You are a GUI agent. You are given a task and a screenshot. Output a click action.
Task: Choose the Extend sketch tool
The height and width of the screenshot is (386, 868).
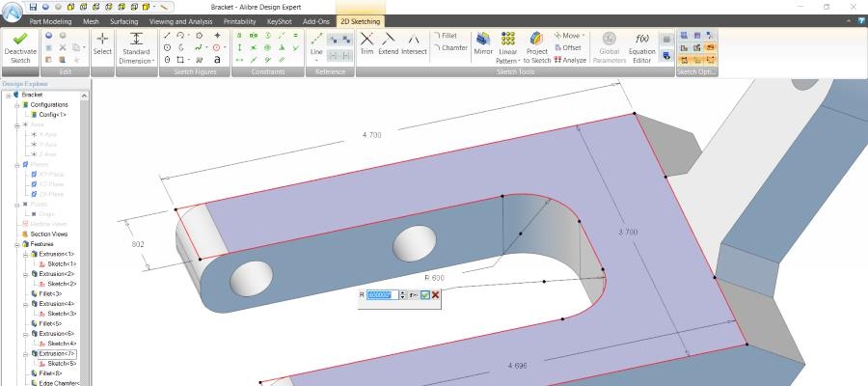388,45
